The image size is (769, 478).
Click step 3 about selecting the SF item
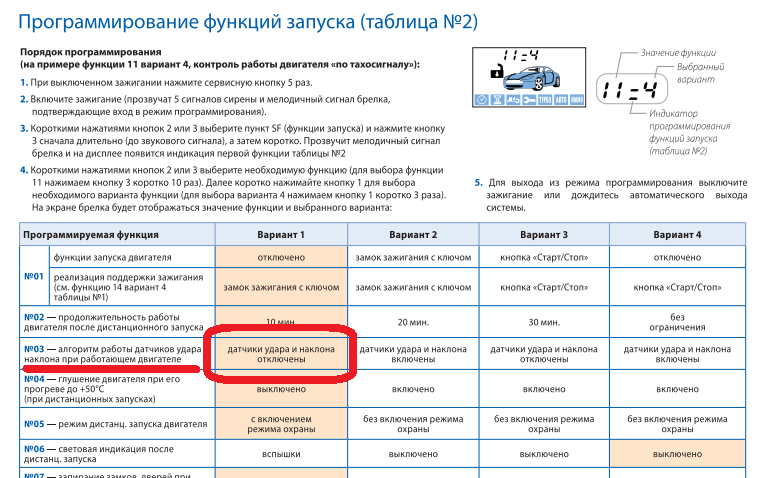(x=232, y=141)
